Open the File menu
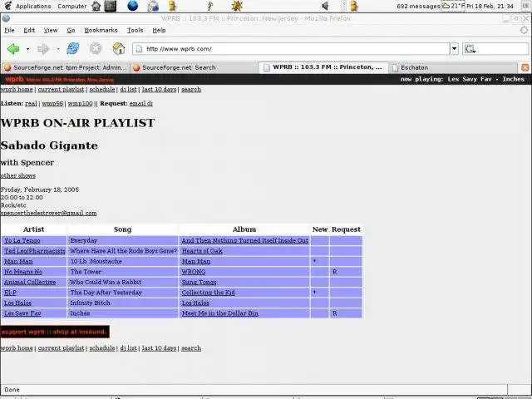The image size is (532, 399). 9,30
